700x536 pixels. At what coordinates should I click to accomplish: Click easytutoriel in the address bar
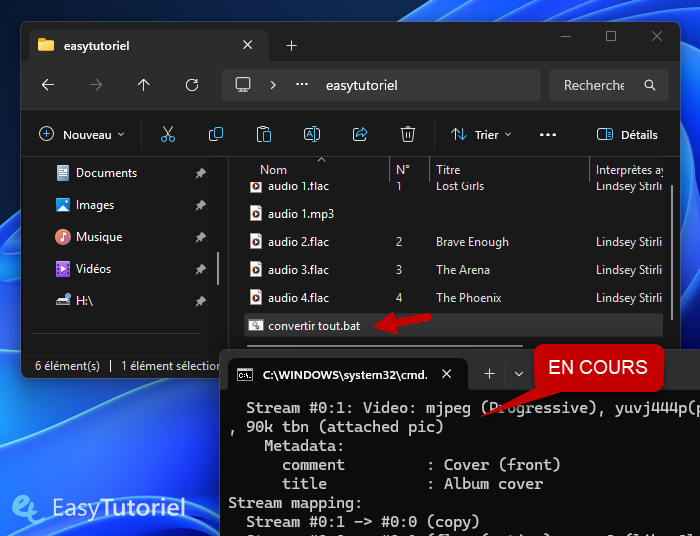pyautogui.click(x=362, y=85)
